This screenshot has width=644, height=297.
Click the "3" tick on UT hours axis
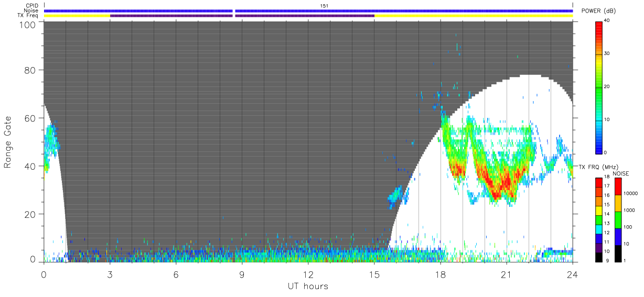[x=110, y=274]
